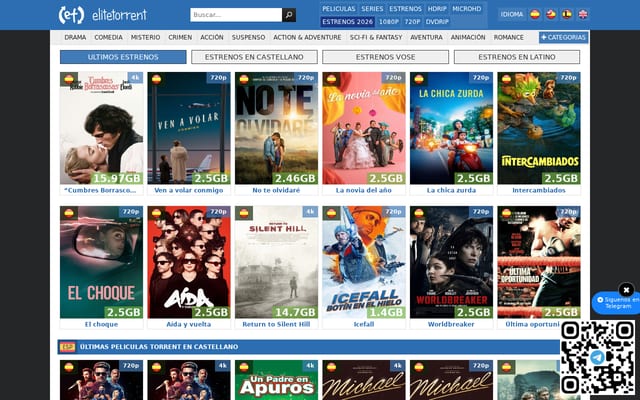Filter by the 720P menu item
This screenshot has height=400, width=640.
(x=412, y=22)
